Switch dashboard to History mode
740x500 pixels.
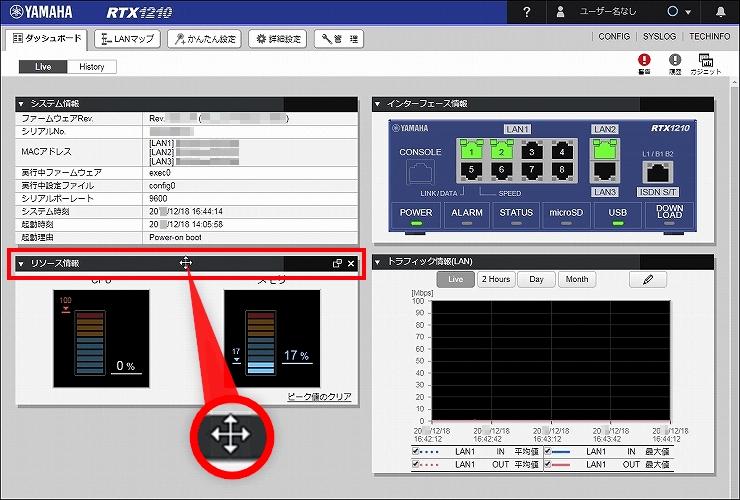pos(92,67)
